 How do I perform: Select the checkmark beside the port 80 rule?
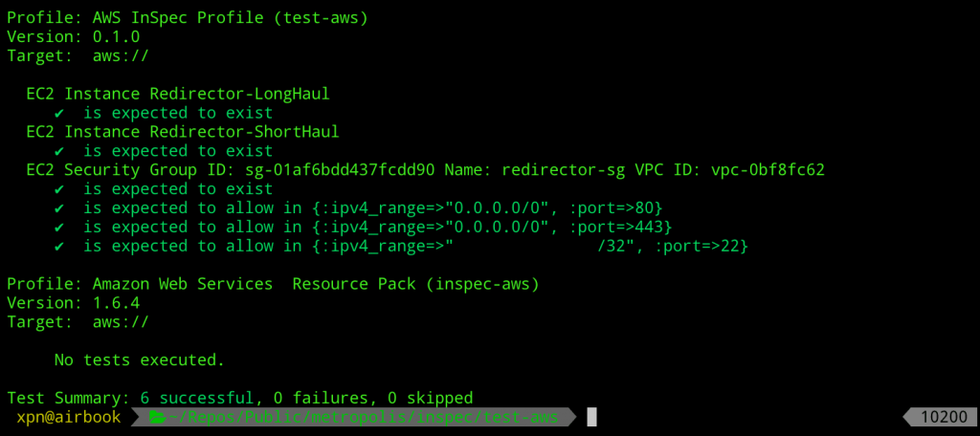[x=59, y=208]
